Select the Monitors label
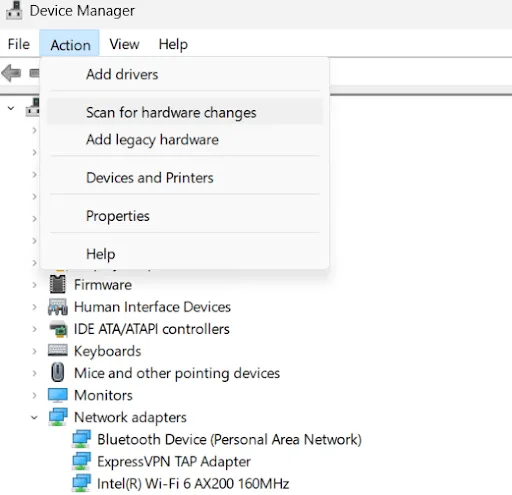 click(x=103, y=395)
